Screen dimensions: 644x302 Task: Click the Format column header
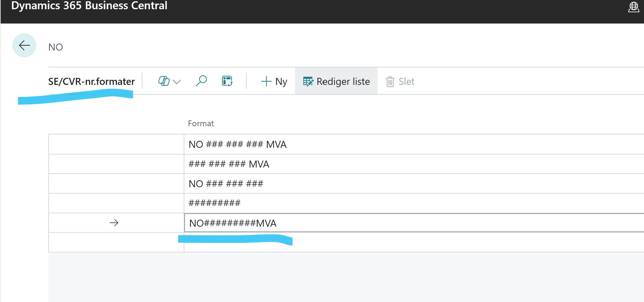201,124
